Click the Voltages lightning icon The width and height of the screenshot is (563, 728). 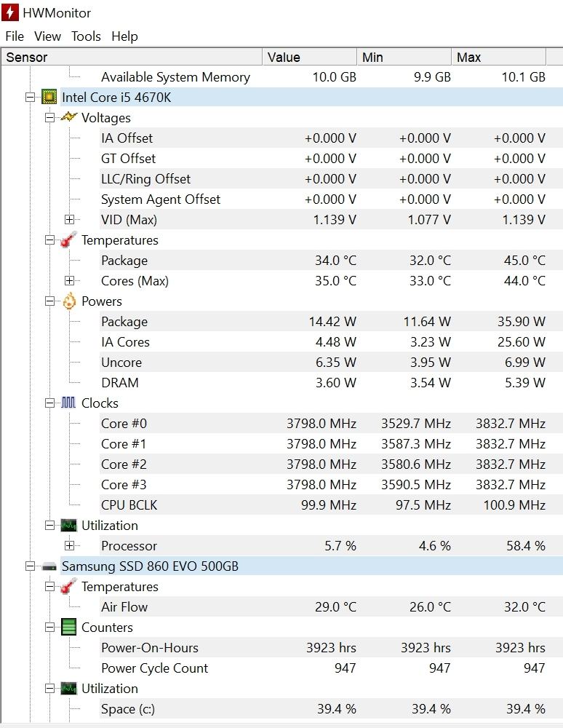point(68,117)
